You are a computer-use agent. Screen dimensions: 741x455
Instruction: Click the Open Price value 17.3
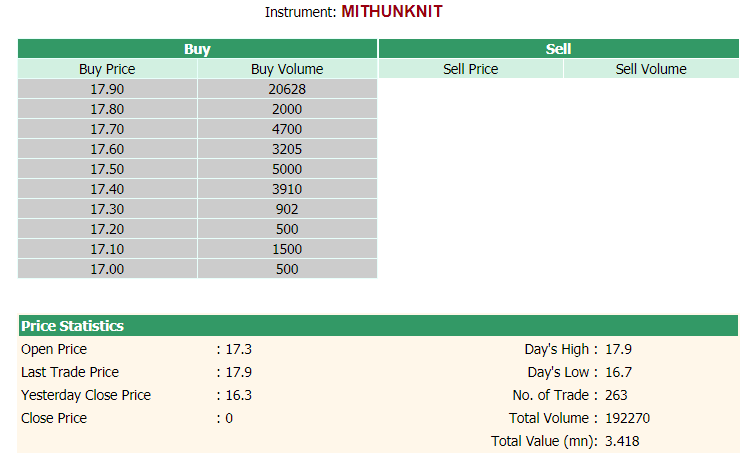239,349
